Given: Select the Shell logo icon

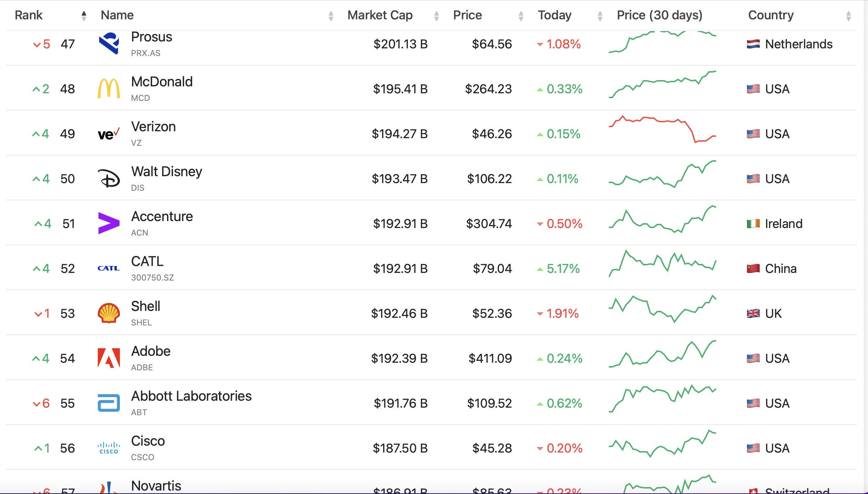Looking at the screenshot, I should (x=109, y=313).
